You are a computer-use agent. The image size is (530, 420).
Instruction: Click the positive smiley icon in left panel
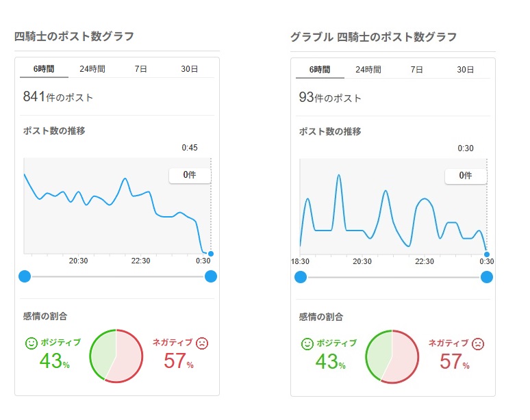tap(31, 343)
